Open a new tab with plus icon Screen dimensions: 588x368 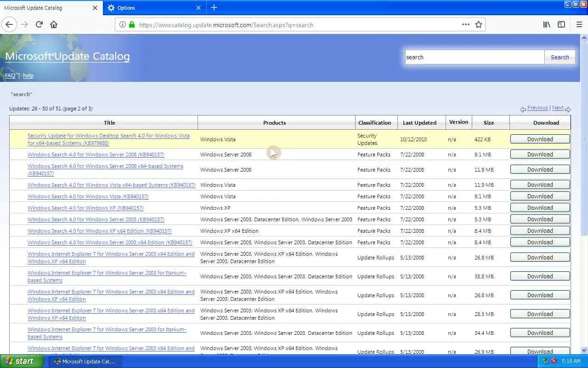[x=214, y=7]
